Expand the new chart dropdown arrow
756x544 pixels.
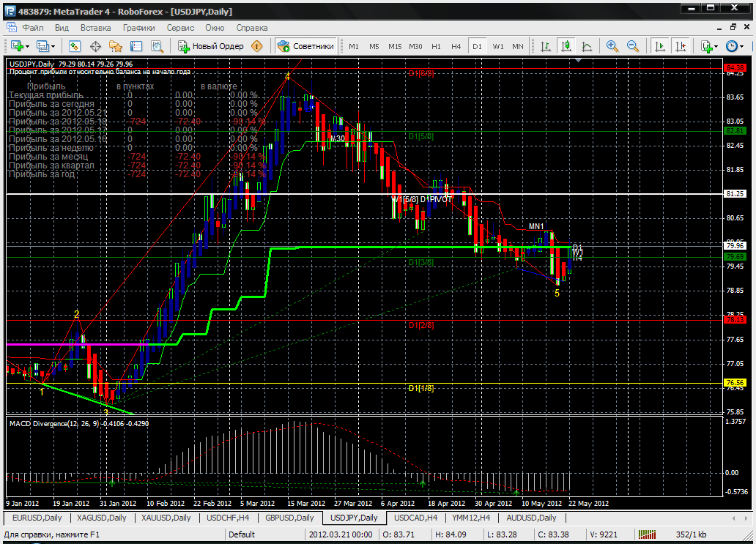(28, 46)
